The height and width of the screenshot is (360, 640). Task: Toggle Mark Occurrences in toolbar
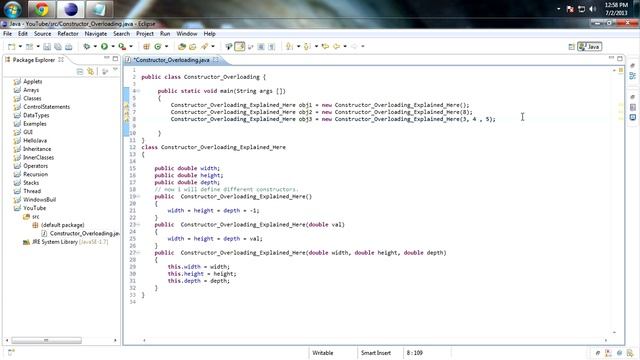click(229, 47)
